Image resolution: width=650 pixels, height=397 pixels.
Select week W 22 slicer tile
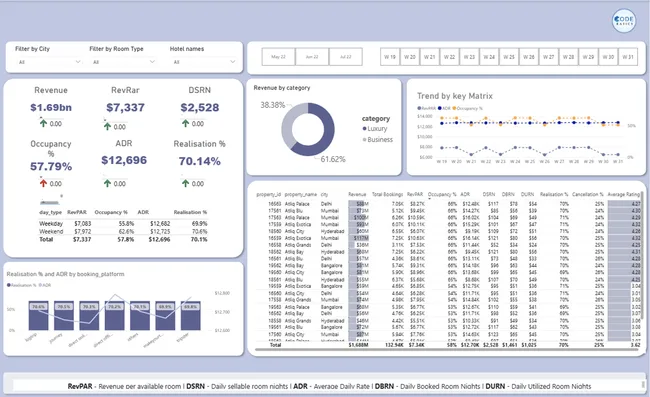pos(449,57)
